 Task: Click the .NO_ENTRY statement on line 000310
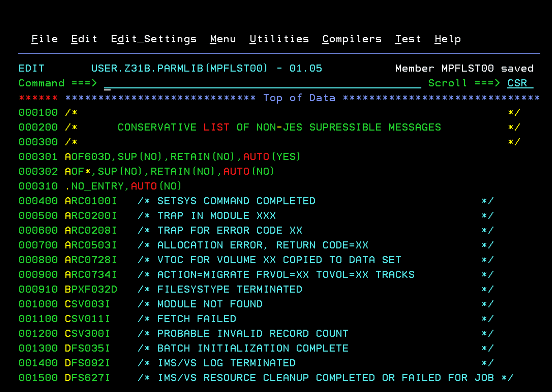click(95, 186)
